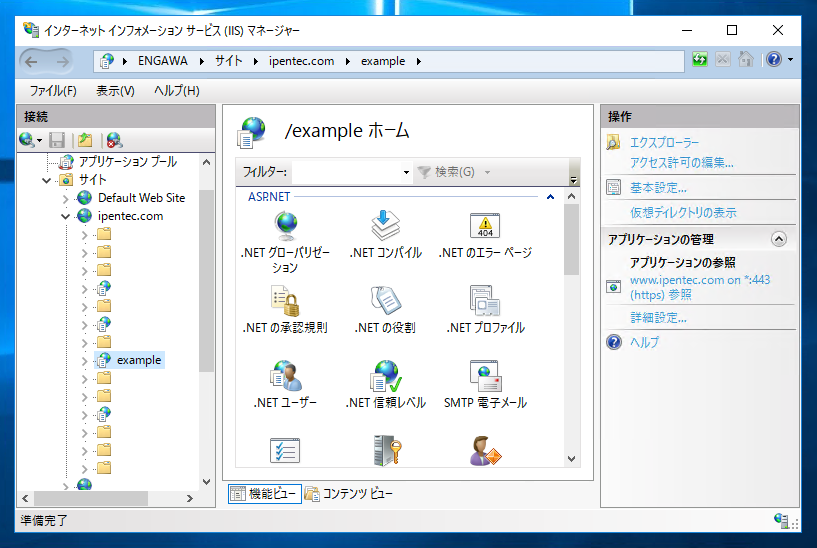Open the checklist icon in bottom feature row
Viewport: 817px width, 548px height.
pyautogui.click(x=285, y=451)
